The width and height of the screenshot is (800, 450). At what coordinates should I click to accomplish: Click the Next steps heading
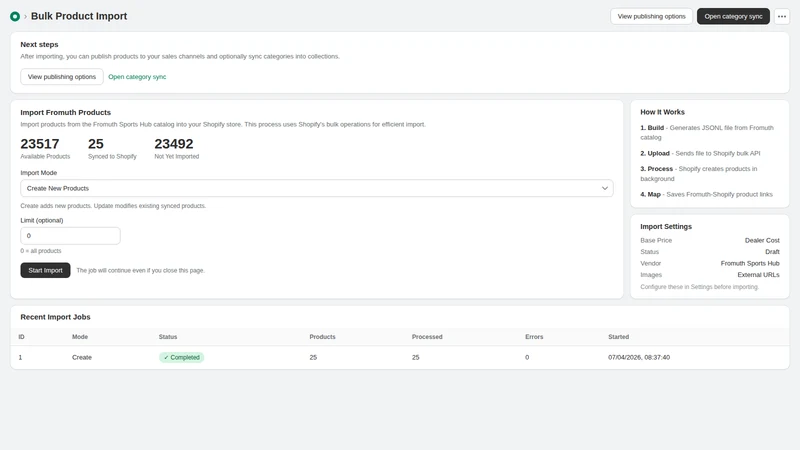(39, 44)
